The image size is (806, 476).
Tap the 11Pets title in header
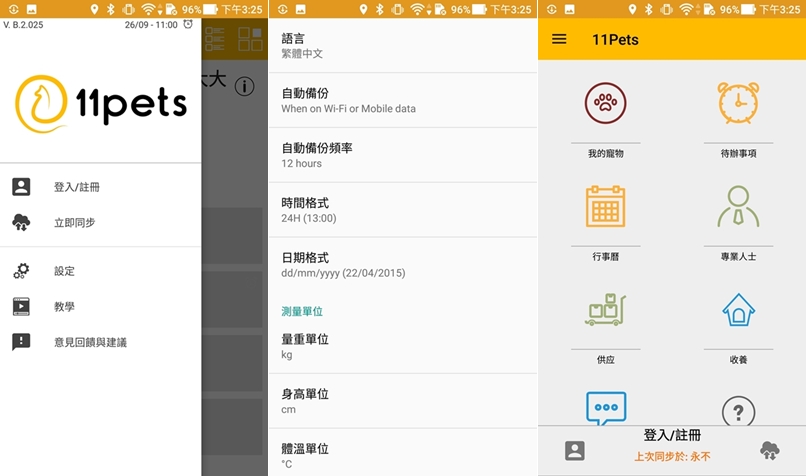pyautogui.click(x=615, y=40)
